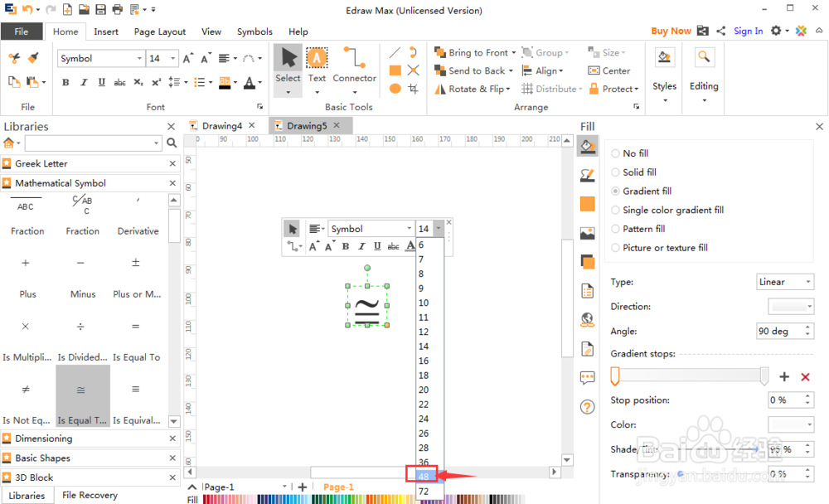
Task: Toggle italic in the ribbon Font group
Action: (x=84, y=82)
